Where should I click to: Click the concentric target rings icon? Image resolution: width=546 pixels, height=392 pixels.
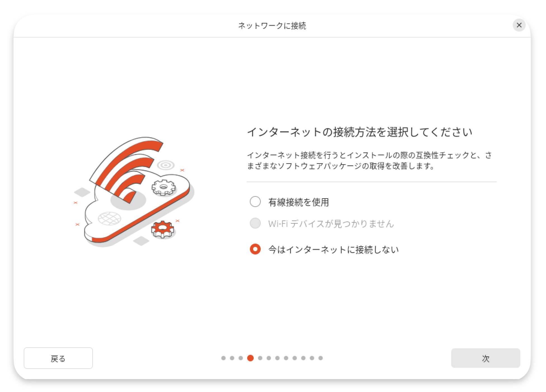point(165,165)
